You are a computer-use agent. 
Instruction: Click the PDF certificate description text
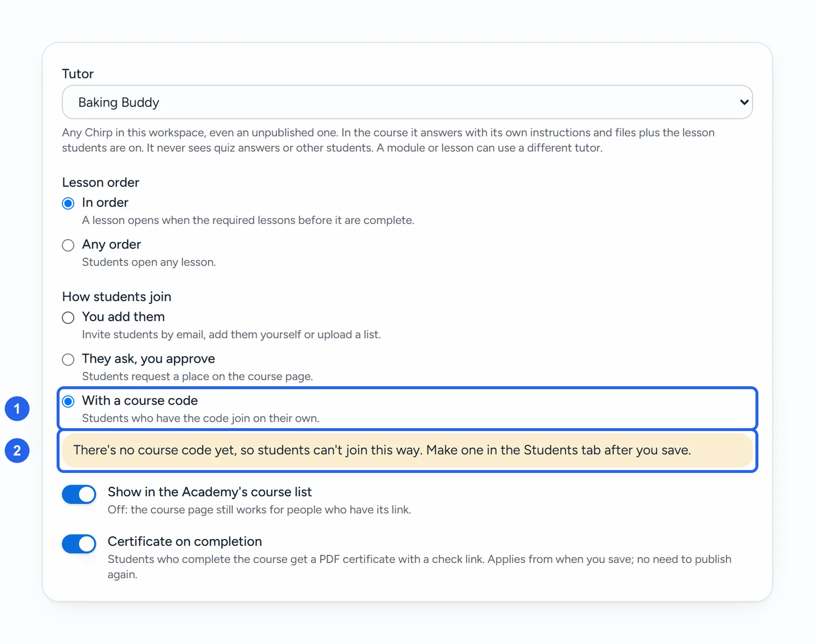coord(419,567)
